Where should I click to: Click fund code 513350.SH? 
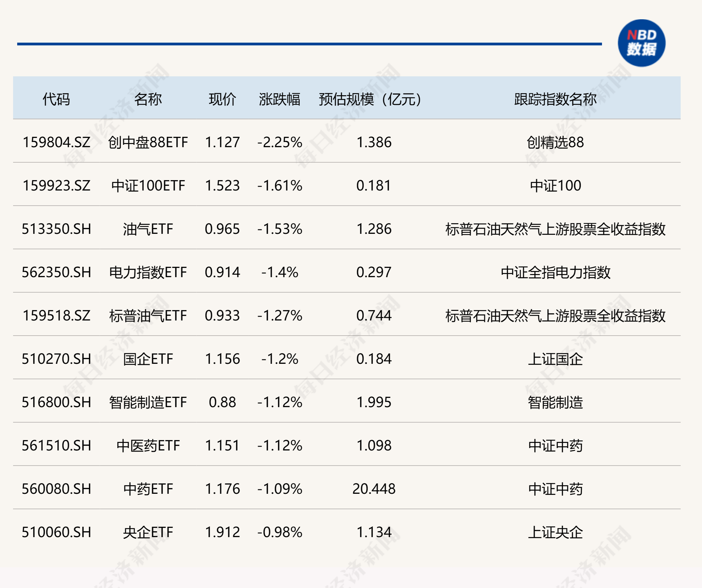pyautogui.click(x=56, y=229)
